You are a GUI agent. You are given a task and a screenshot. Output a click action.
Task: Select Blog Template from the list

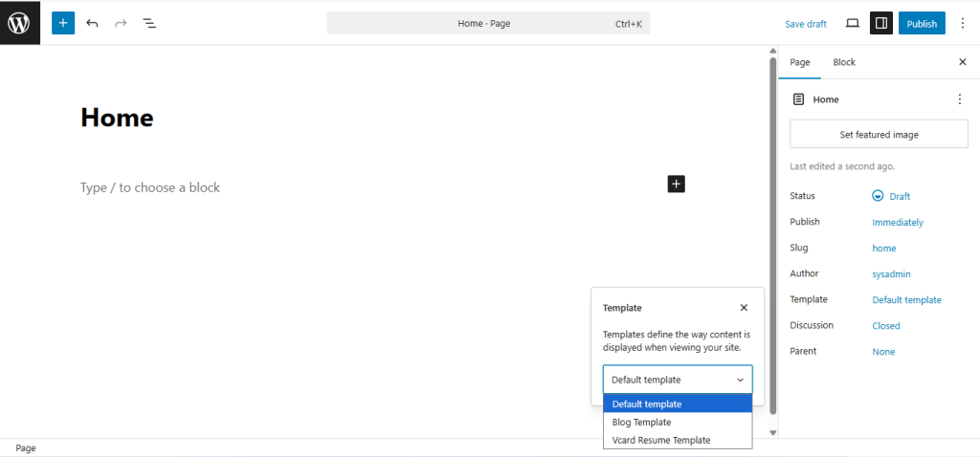click(641, 422)
